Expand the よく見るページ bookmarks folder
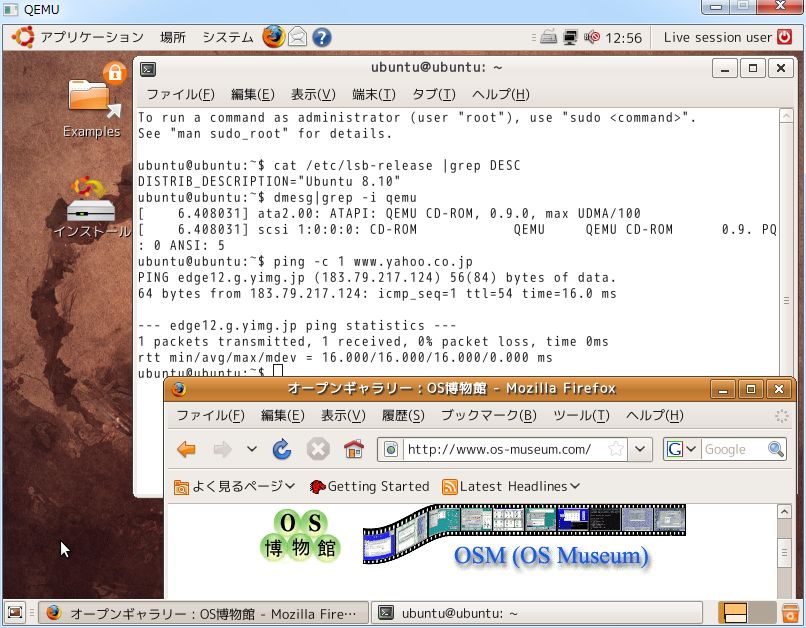The image size is (806, 628). click(x=234, y=486)
